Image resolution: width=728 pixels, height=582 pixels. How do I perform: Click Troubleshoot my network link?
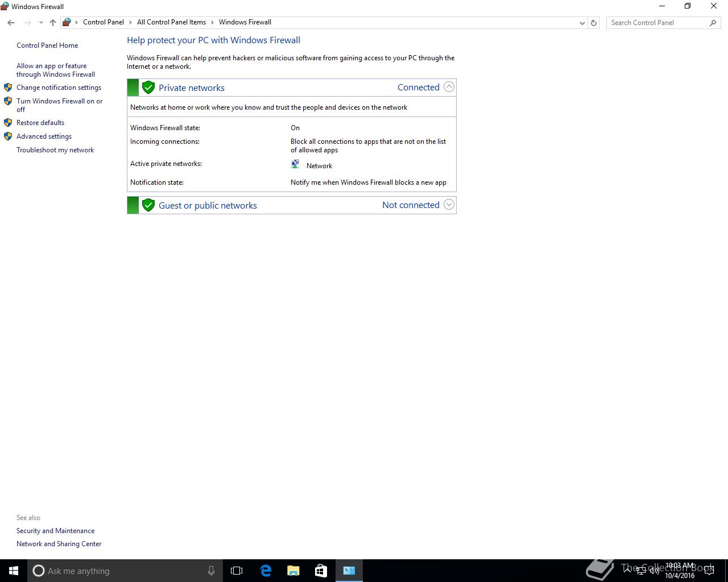click(x=55, y=150)
